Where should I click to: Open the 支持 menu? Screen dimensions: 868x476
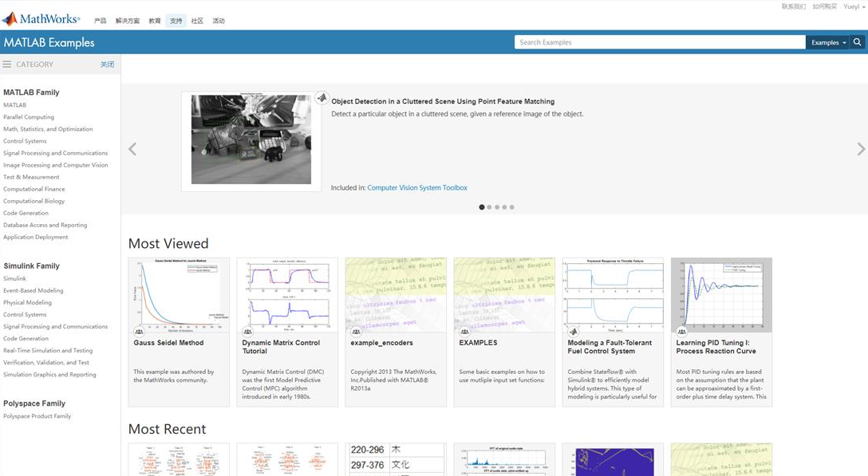pyautogui.click(x=176, y=21)
